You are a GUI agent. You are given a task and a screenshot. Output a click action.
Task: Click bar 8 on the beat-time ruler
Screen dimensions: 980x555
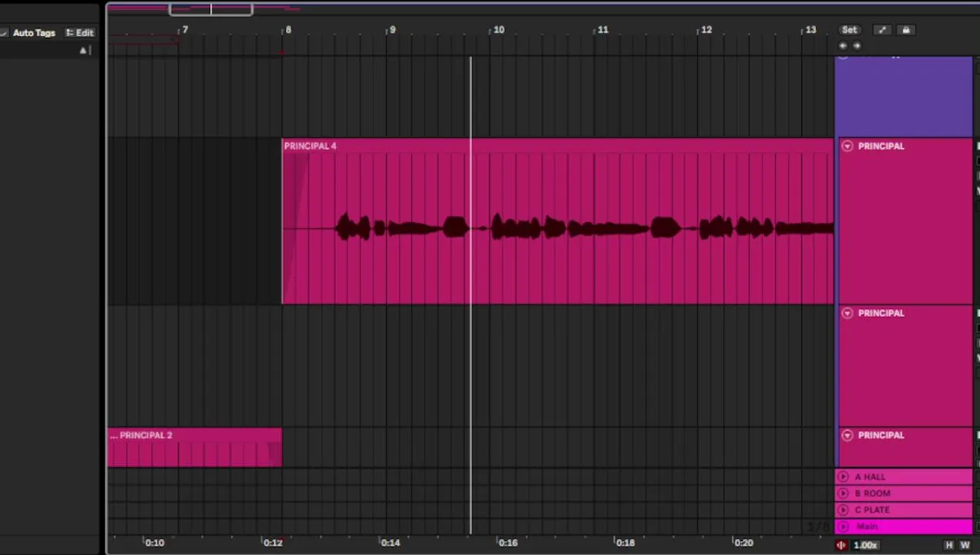[x=288, y=30]
